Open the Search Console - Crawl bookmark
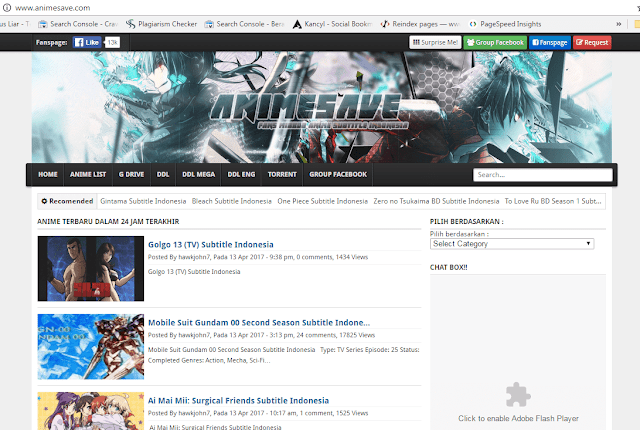This screenshot has width=640, height=430. [x=78, y=24]
